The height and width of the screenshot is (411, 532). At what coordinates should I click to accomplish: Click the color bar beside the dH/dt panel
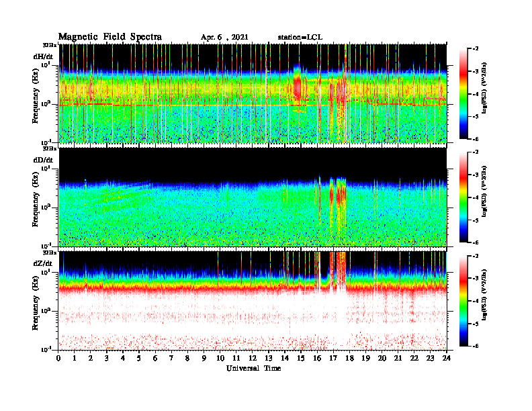pos(463,93)
